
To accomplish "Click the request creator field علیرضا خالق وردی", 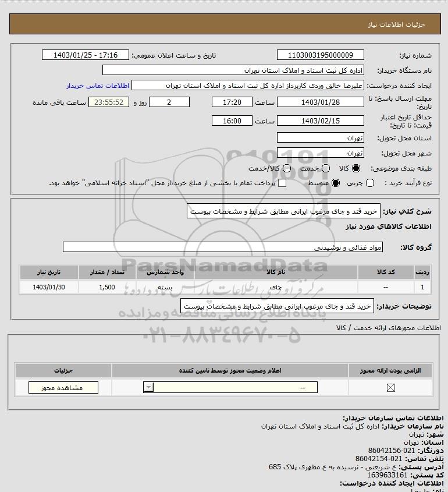I will (x=248, y=86).
